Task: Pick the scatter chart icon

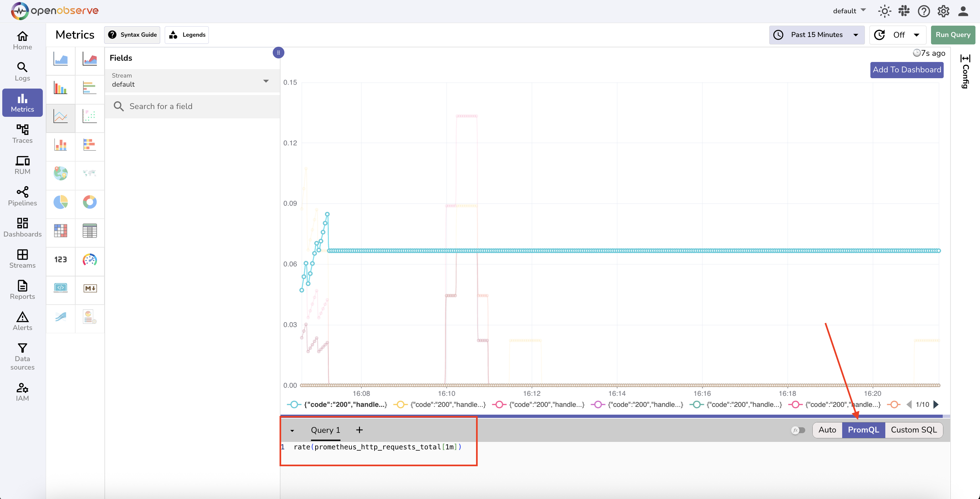Action: [90, 116]
